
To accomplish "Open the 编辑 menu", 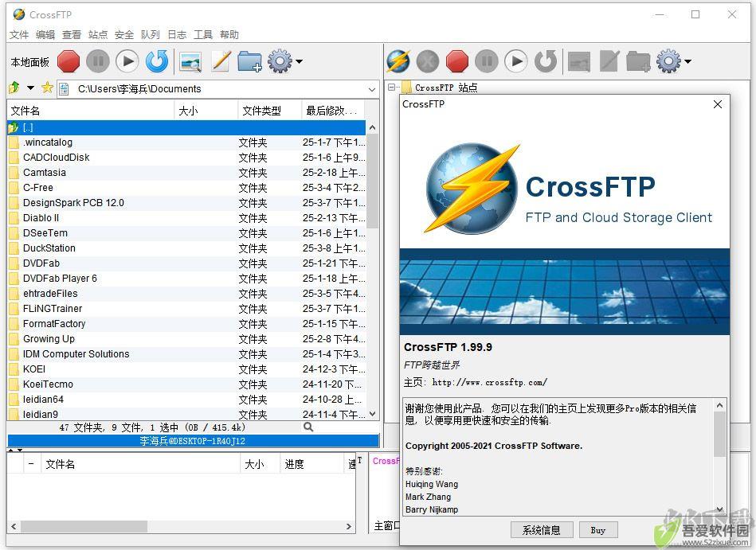I will (x=45, y=35).
